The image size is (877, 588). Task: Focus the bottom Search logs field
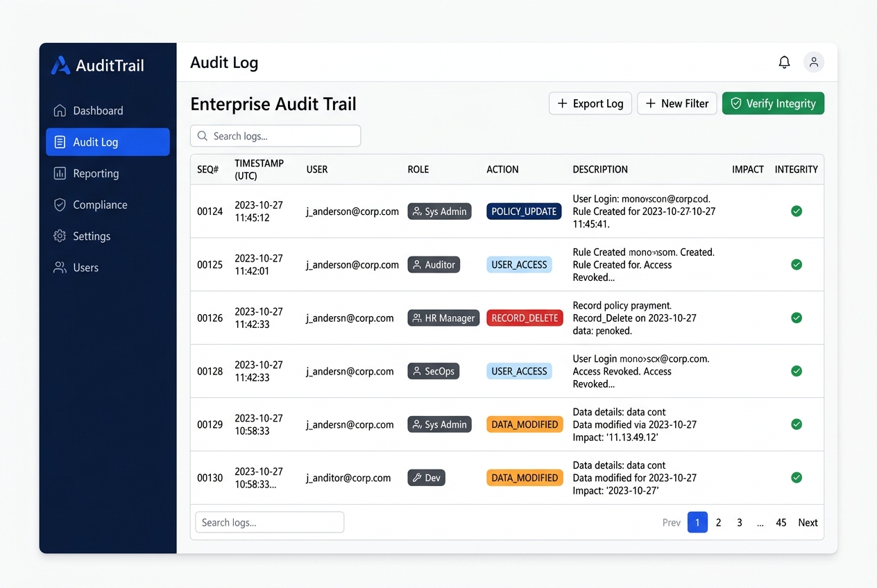click(270, 522)
